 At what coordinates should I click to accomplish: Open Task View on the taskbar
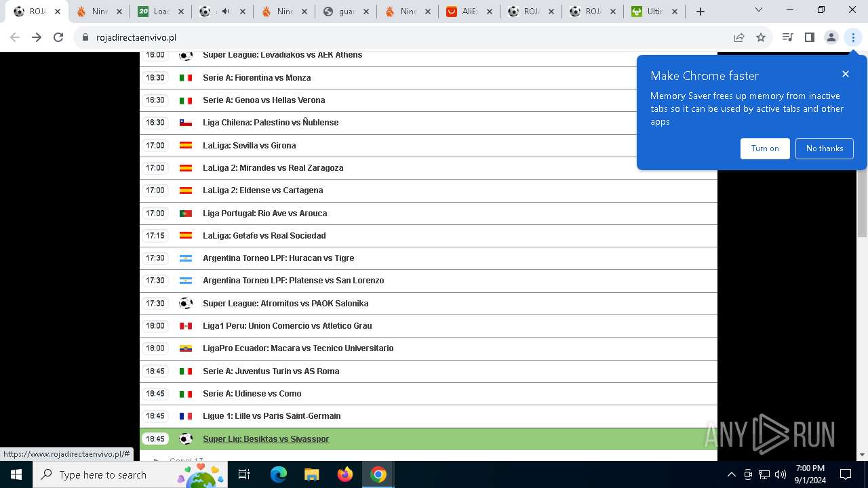(x=244, y=474)
